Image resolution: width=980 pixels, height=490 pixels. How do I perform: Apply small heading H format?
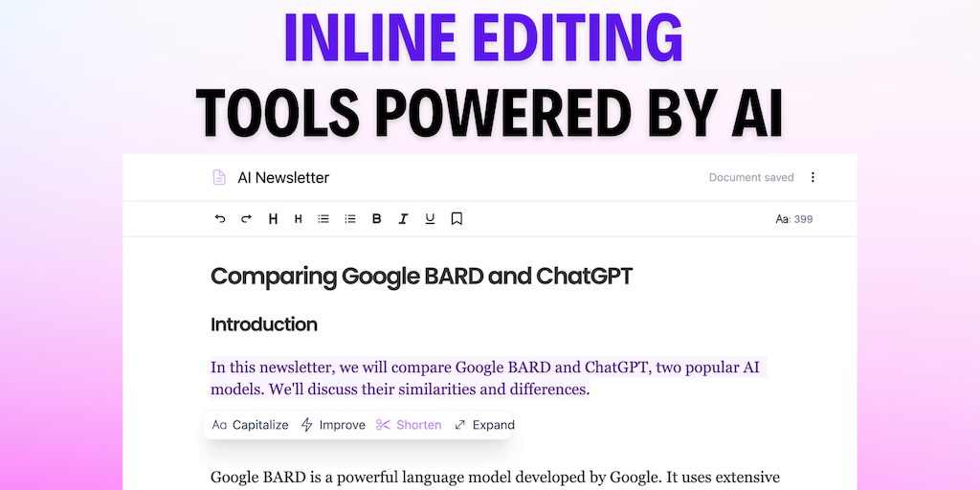tap(299, 219)
